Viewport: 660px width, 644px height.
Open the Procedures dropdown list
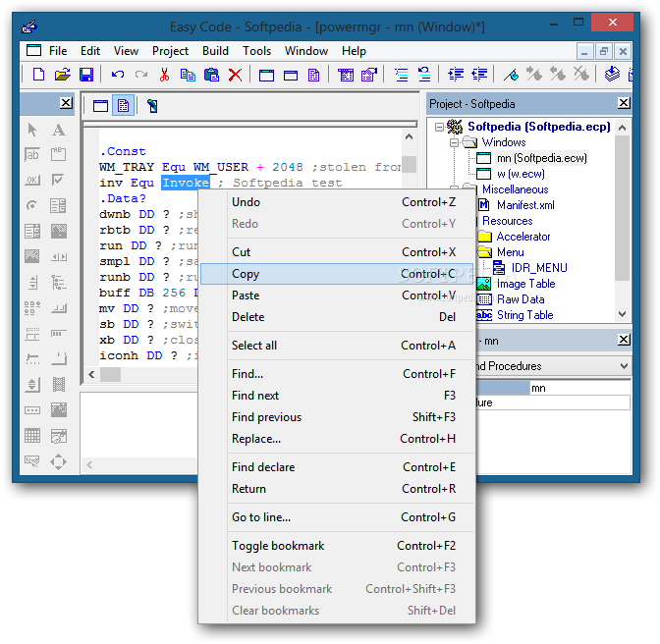(625, 366)
